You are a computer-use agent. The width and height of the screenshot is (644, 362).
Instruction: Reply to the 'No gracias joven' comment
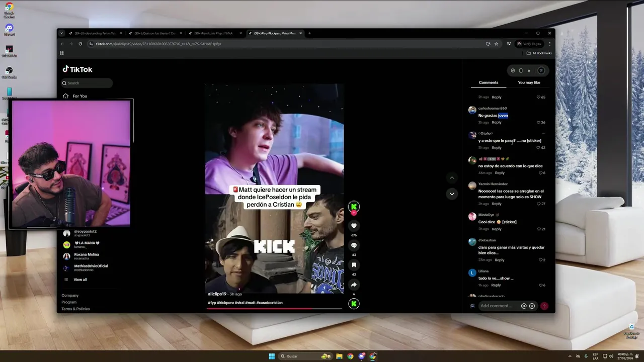[497, 122]
